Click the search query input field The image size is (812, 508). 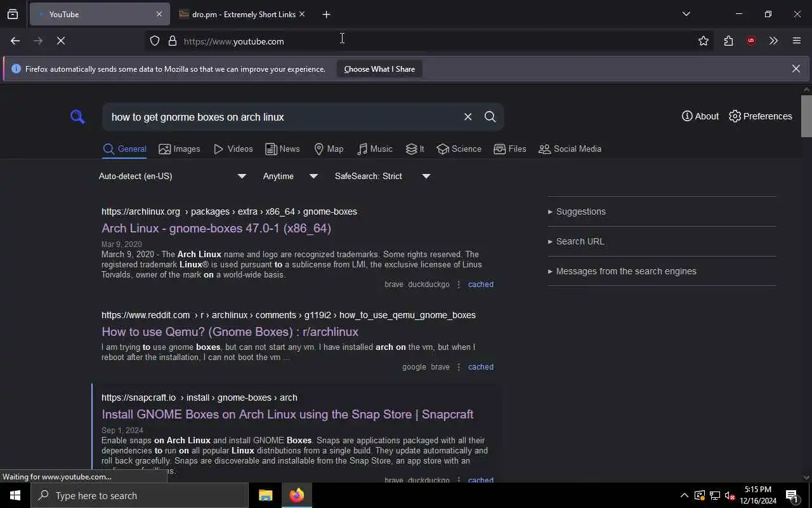tap(282, 117)
